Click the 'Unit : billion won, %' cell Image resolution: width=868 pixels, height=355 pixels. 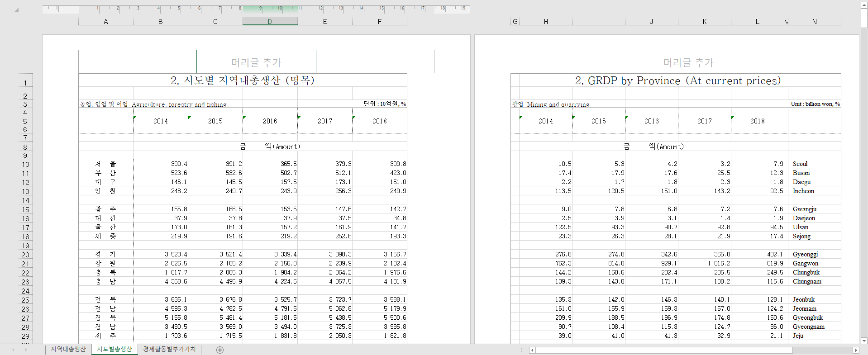(816, 104)
